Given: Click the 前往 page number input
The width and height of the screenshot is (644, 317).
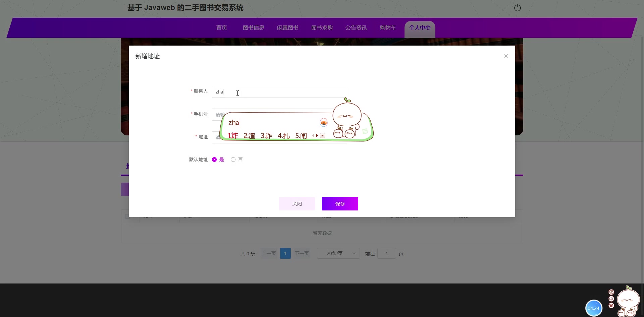Looking at the screenshot, I should (387, 253).
